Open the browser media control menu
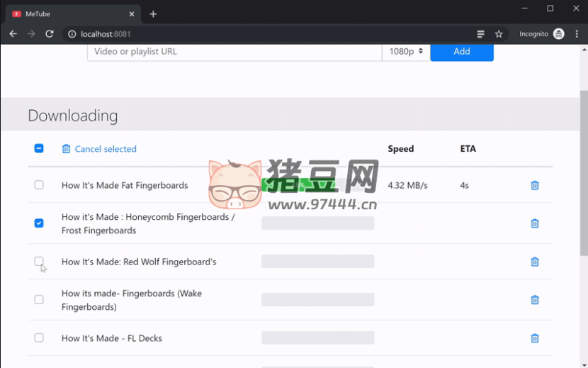 (x=480, y=34)
